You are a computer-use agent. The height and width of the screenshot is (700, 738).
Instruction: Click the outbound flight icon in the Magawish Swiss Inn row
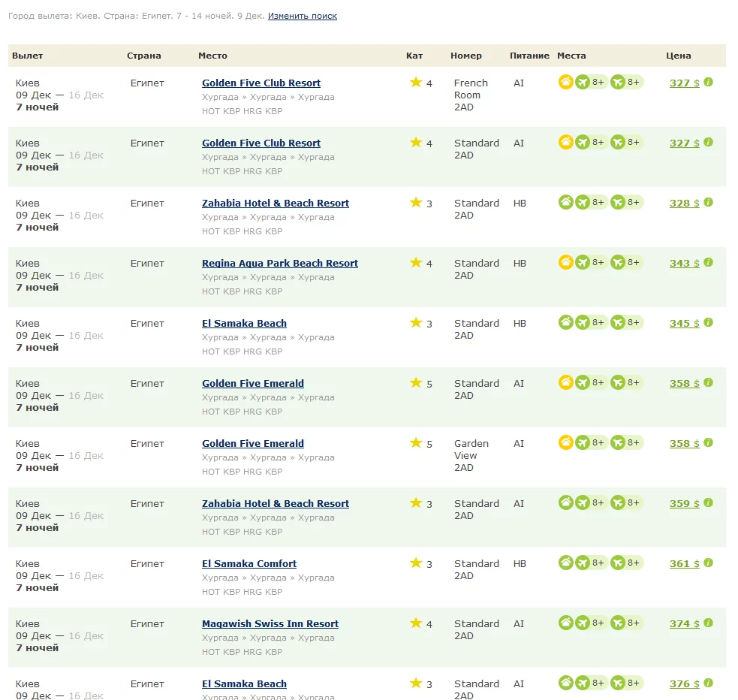pos(583,623)
